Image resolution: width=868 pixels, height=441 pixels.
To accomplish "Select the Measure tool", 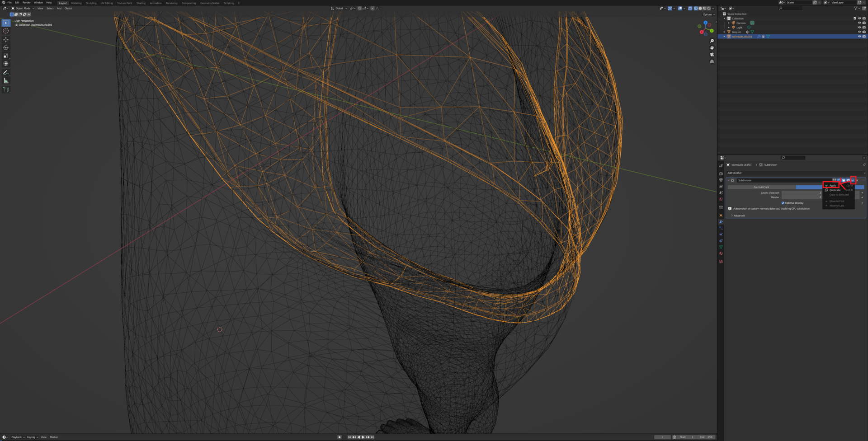I will click(x=6, y=81).
